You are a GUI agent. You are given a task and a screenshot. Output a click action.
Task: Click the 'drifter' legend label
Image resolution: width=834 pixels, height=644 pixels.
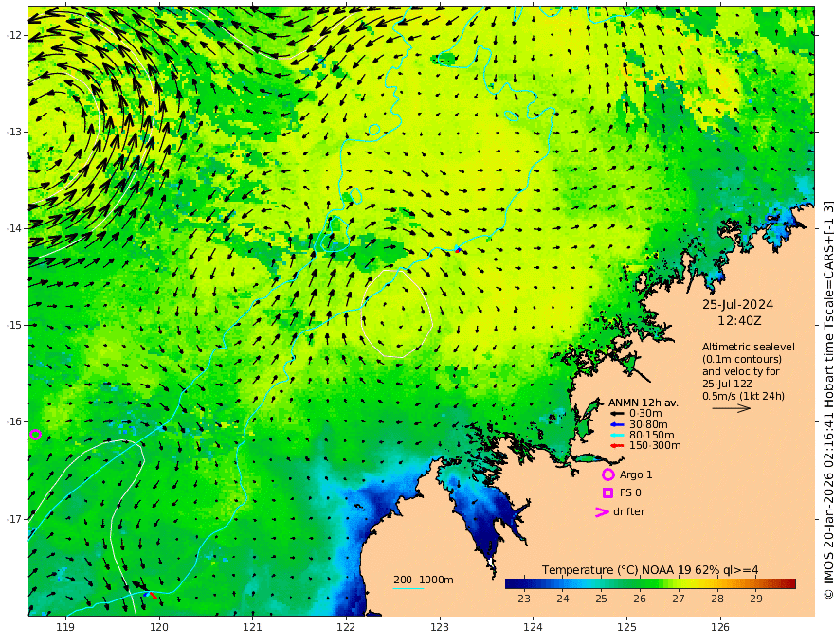coord(629,511)
